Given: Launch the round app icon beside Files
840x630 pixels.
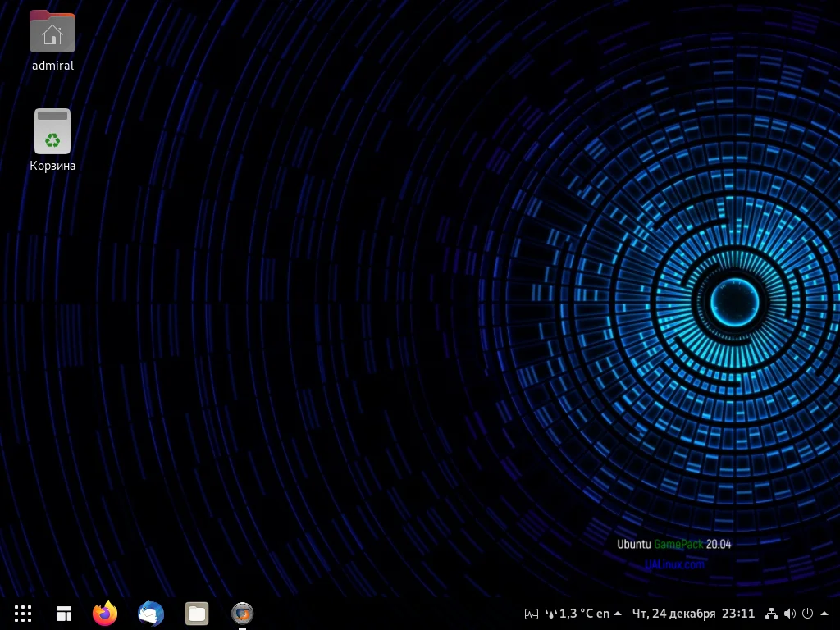Looking at the screenshot, I should [242, 614].
